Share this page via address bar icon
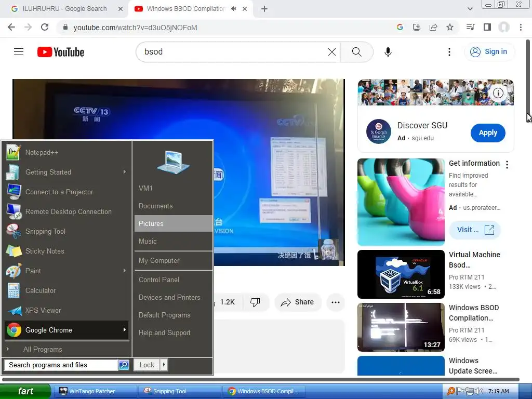Viewport: 532px width, 399px height. tap(433, 27)
